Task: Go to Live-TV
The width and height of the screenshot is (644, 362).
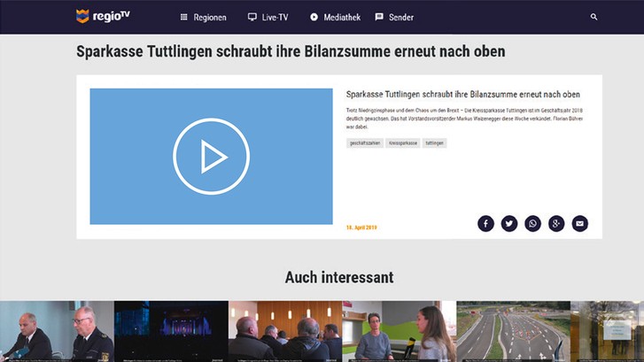Action: point(268,17)
